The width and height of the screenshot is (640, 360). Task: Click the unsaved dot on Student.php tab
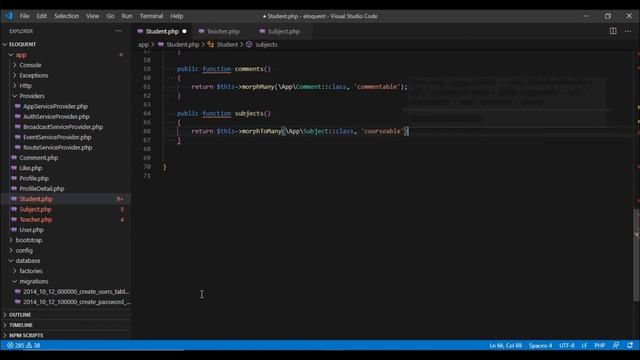(184, 31)
